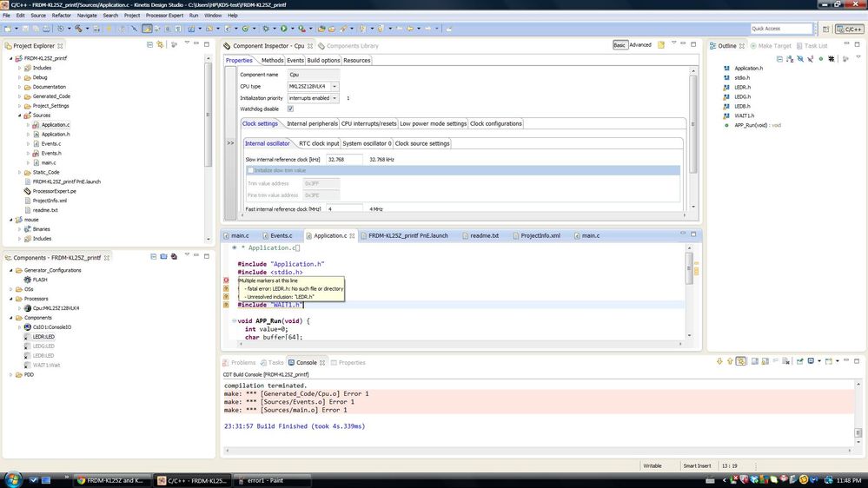The width and height of the screenshot is (868, 488).
Task: Expand Cpu:MKL25Z128VLK4 node arrow
Action: [x=20, y=308]
